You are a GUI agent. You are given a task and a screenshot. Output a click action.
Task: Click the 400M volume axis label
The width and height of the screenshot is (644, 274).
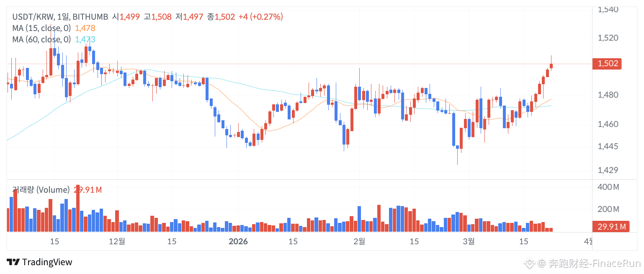[609, 187]
